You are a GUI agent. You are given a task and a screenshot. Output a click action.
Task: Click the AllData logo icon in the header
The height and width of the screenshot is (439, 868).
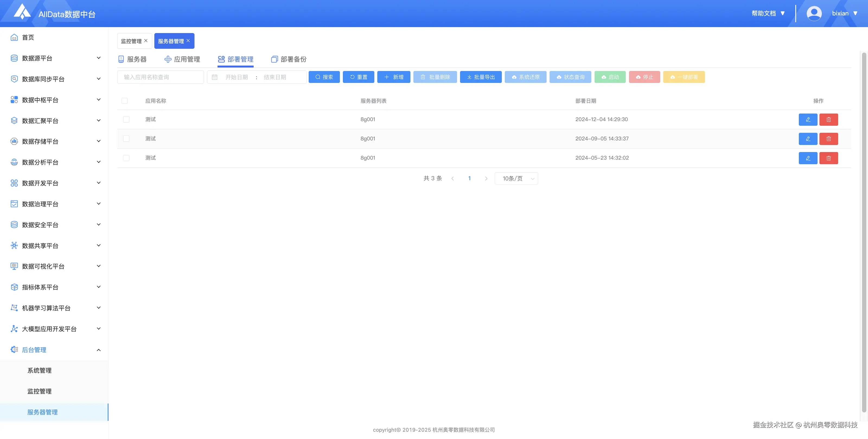click(x=22, y=12)
